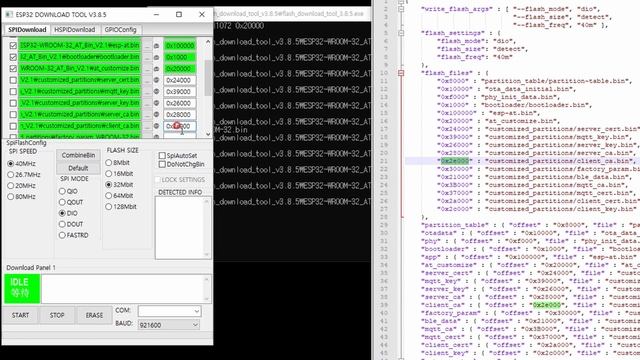Click the Default button

tap(78, 168)
